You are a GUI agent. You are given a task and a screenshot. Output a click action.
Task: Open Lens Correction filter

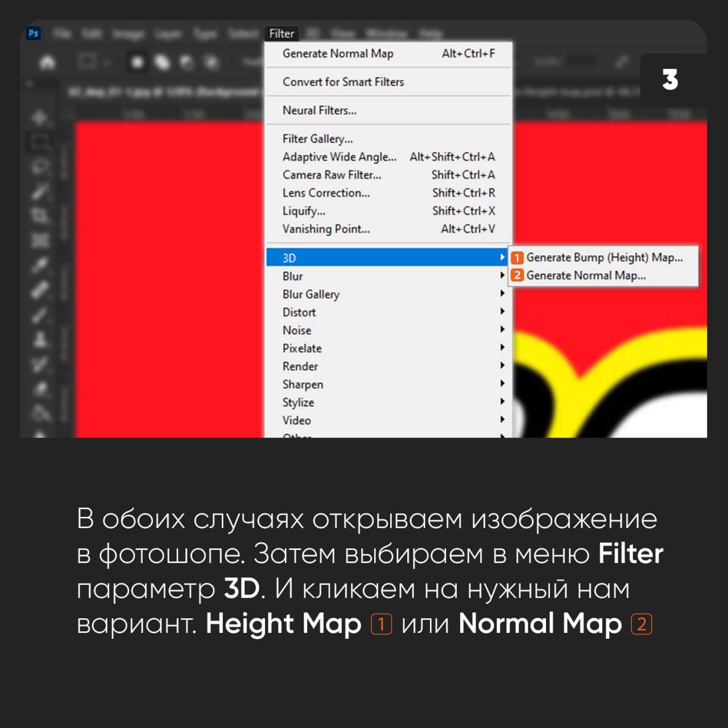coord(389,193)
